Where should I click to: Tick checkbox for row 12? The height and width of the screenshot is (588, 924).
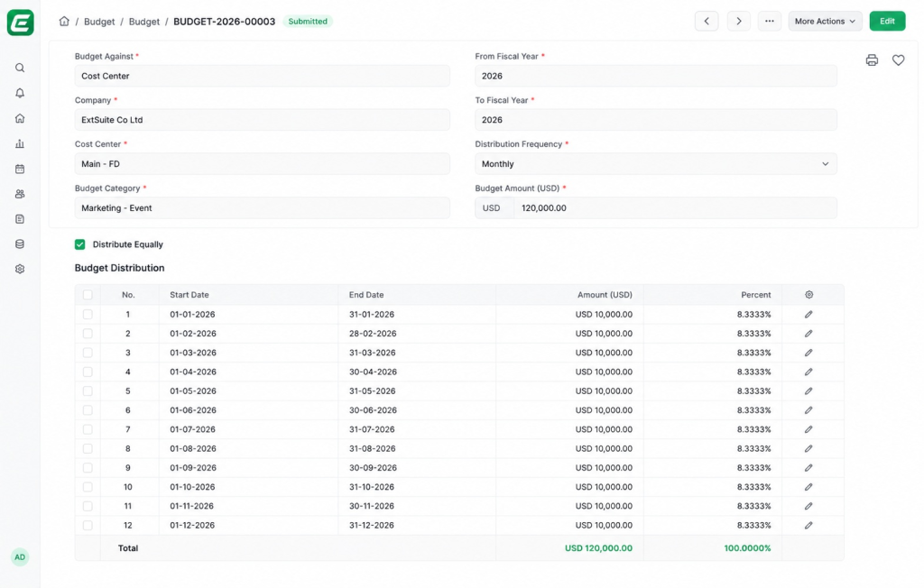pyautogui.click(x=88, y=525)
